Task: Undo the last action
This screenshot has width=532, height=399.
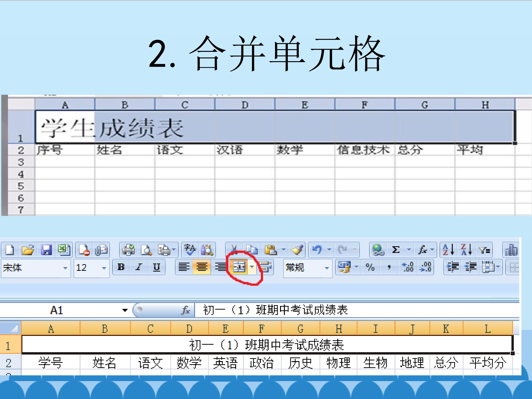Action: pos(317,250)
